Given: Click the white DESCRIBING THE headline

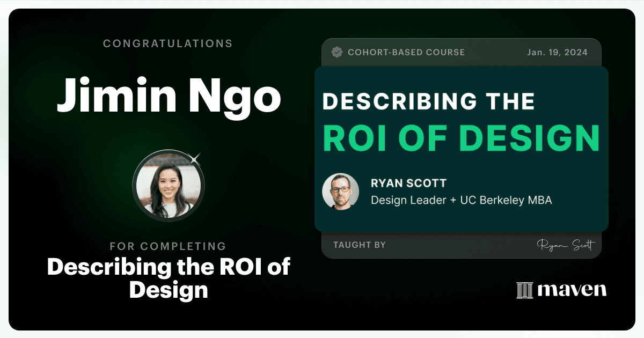Looking at the screenshot, I should pyautogui.click(x=428, y=101).
